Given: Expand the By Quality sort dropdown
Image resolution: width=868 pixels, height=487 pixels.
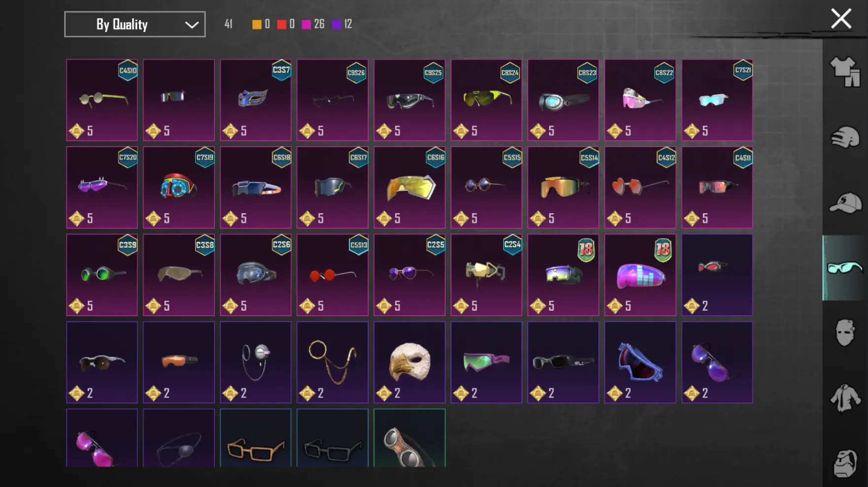Looking at the screenshot, I should (x=135, y=24).
